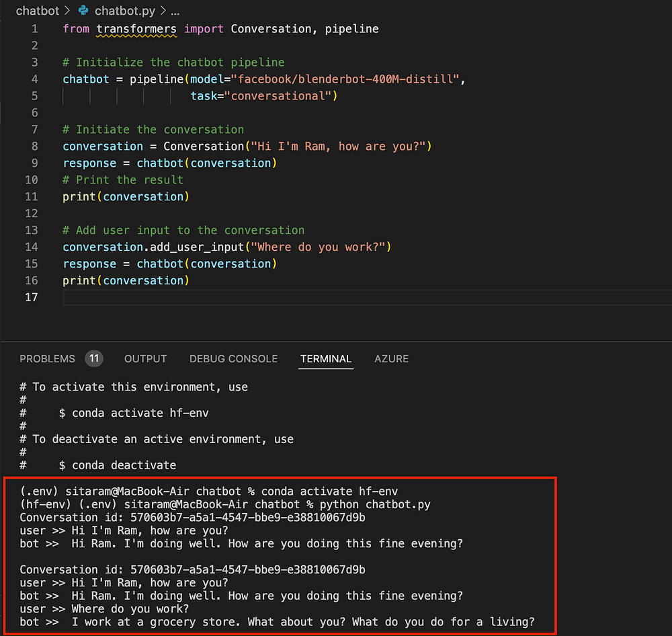Click comment '# Add user input to the conversation'

click(x=183, y=231)
